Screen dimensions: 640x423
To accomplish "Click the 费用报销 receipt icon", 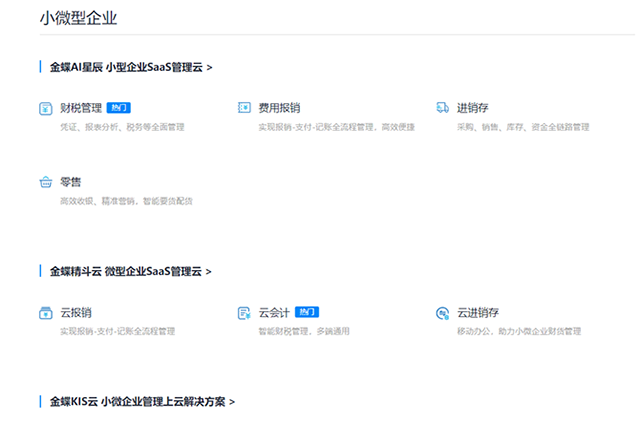I will [x=244, y=108].
